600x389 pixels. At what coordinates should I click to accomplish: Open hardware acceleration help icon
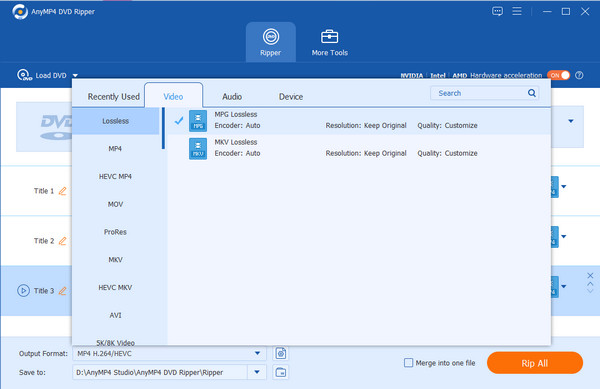point(579,75)
